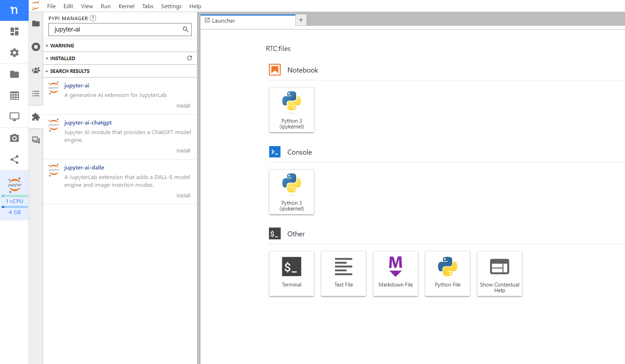Open the collaborators people icon
625x364 pixels.
coord(36,70)
